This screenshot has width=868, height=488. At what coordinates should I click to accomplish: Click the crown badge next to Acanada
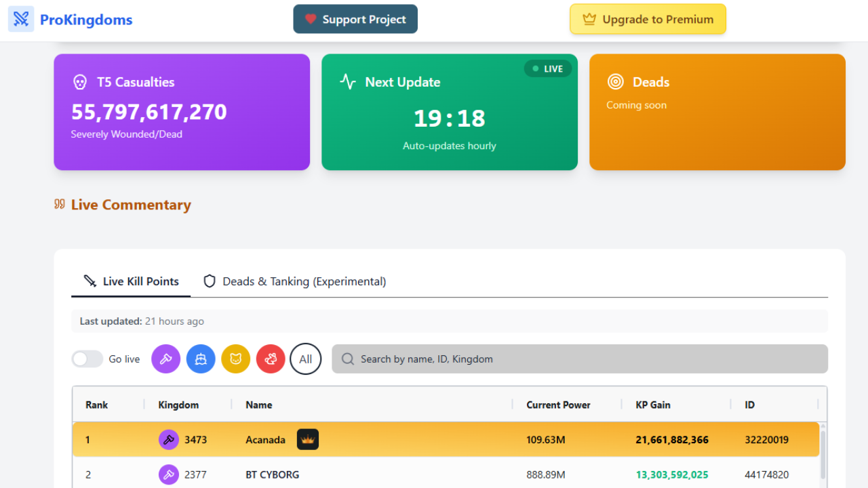click(x=308, y=439)
